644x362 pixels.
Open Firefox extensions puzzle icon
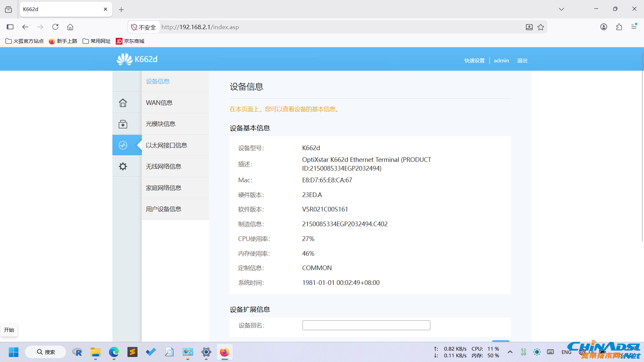click(619, 27)
